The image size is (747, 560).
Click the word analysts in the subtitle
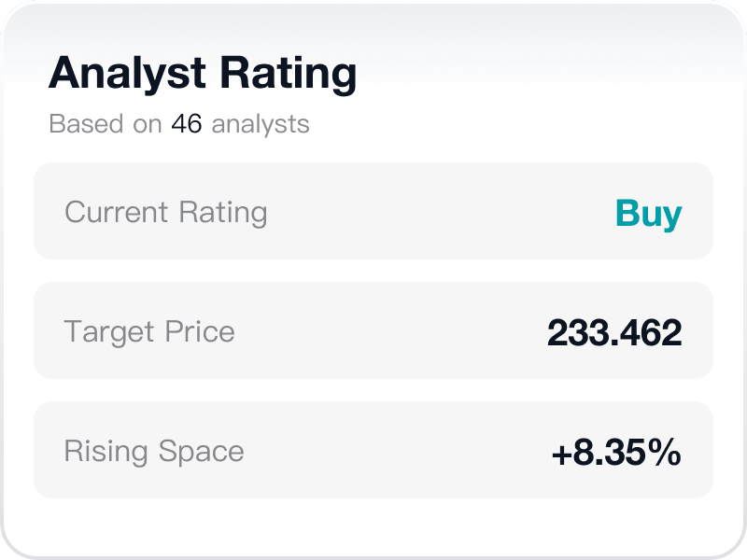click(261, 125)
